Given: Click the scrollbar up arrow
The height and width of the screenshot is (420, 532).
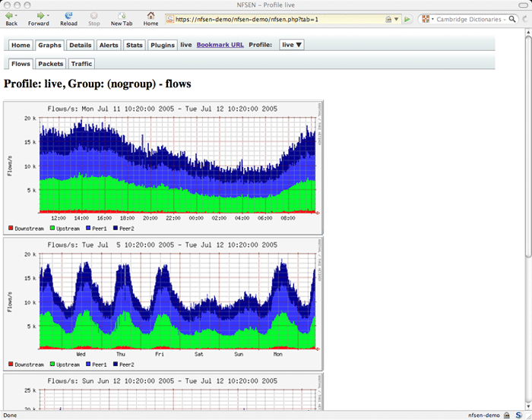Looking at the screenshot, I should click(x=529, y=32).
